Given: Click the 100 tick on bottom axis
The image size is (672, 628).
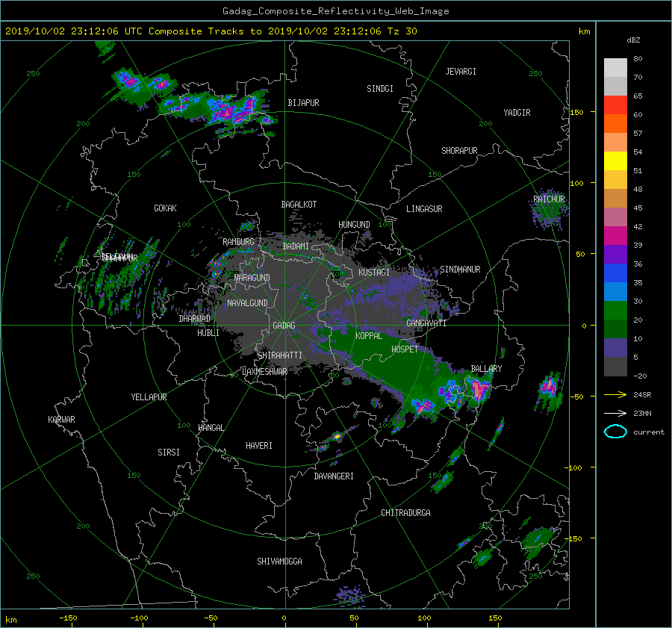Looking at the screenshot, I should [424, 618].
